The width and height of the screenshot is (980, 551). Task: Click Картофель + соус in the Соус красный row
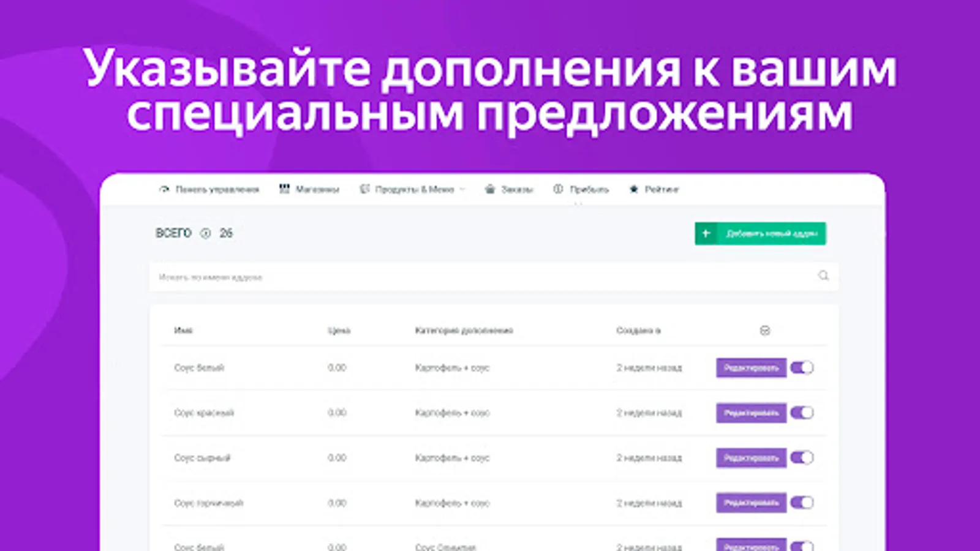(452, 413)
